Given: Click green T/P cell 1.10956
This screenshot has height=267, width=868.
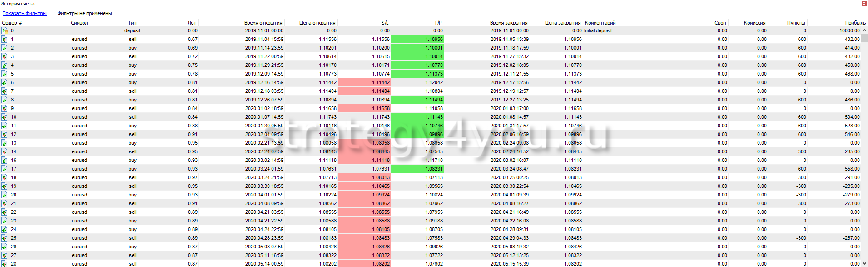Looking at the screenshot, I should tap(417, 39).
